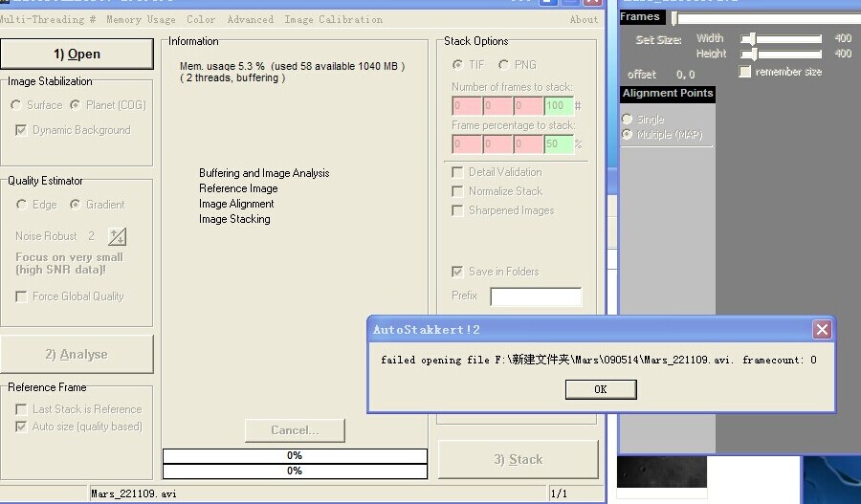Click the lower 0% progress bar

point(295,471)
